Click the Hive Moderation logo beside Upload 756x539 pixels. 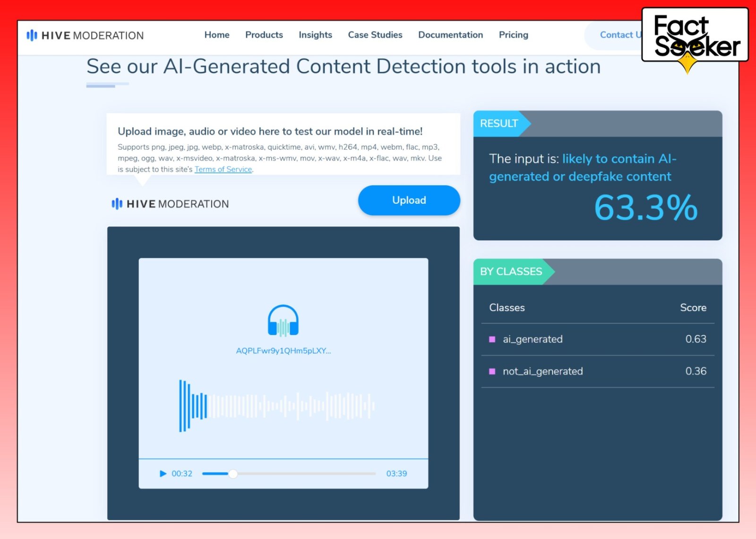pos(170,204)
